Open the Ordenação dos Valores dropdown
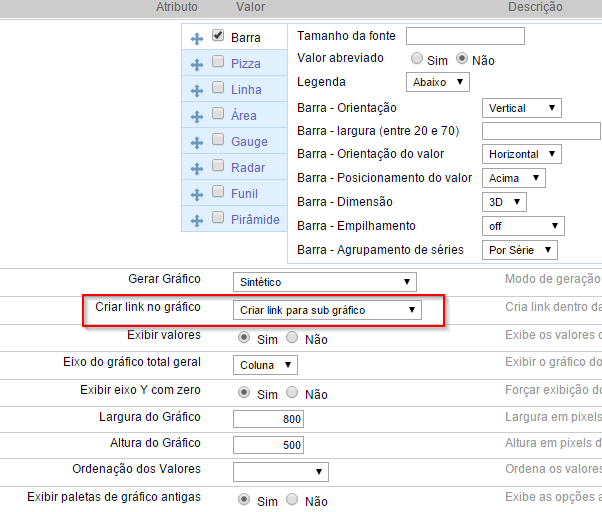Screen dimensions: 602x512 tap(280, 471)
